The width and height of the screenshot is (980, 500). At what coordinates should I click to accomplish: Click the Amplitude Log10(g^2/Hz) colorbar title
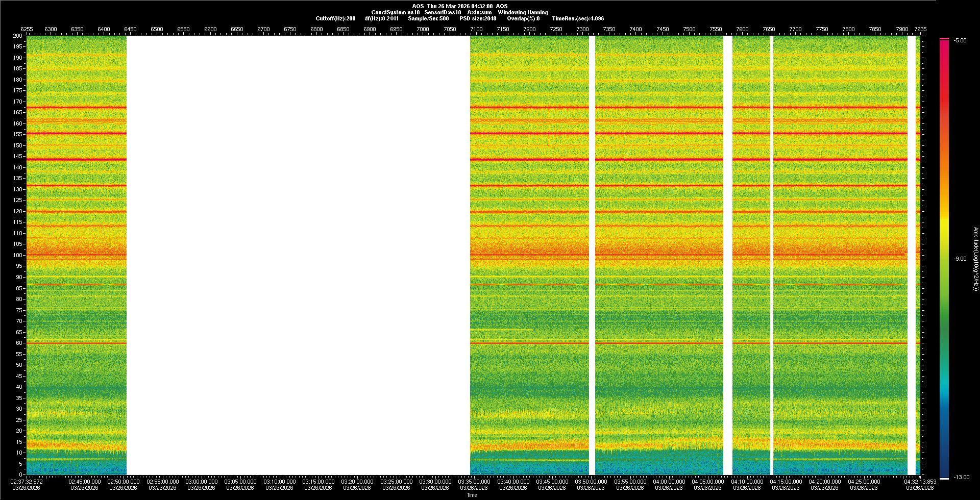tap(975, 259)
